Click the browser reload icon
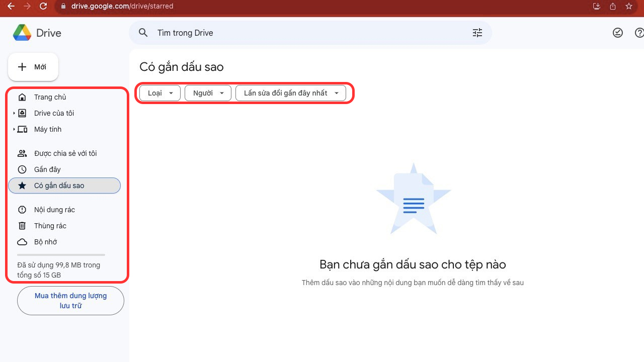 click(x=43, y=6)
